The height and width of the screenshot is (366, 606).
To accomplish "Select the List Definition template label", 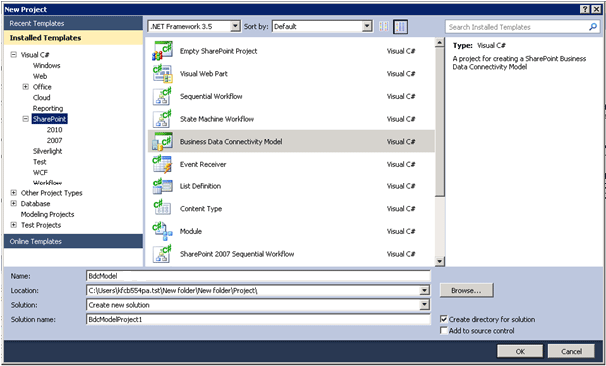I will (200, 186).
